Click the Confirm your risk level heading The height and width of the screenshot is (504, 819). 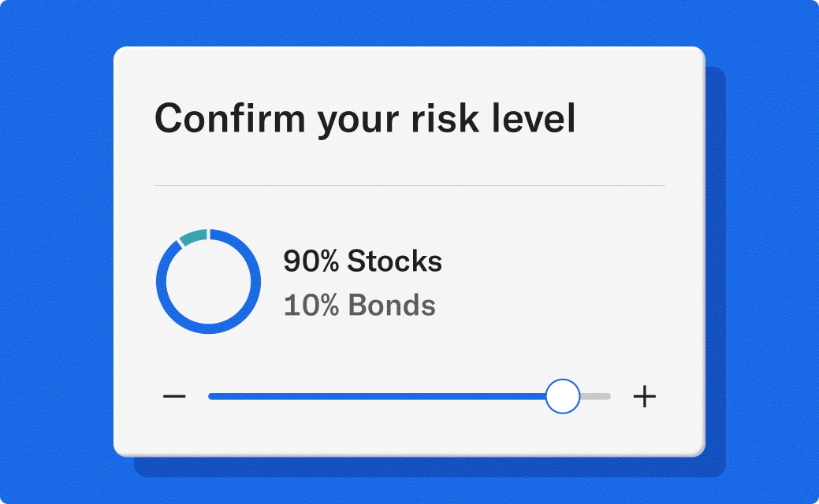point(366,118)
